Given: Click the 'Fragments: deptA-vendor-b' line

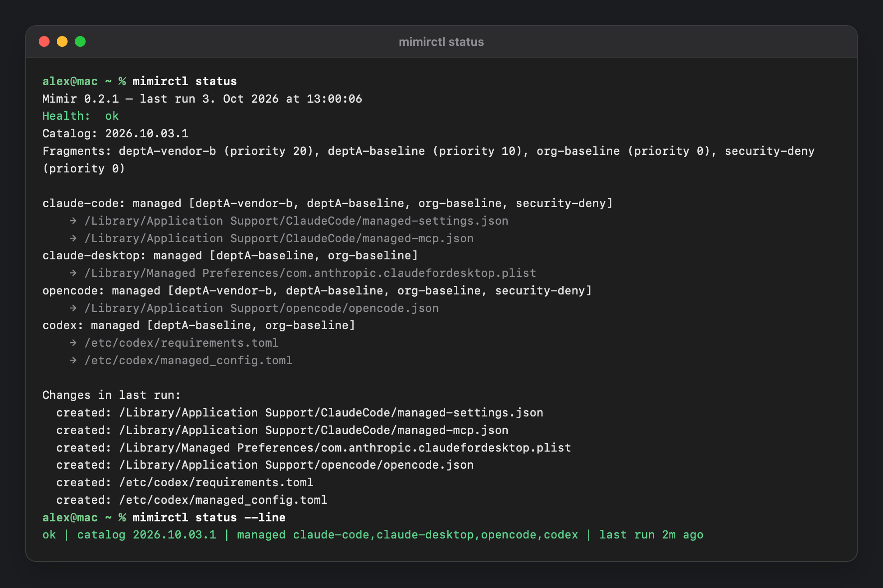Looking at the screenshot, I should pyautogui.click(x=428, y=151).
